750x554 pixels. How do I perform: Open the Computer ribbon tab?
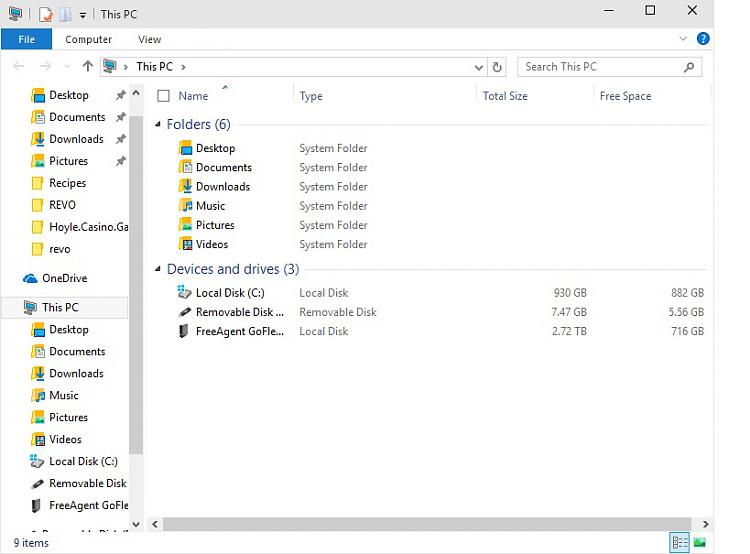(x=88, y=39)
